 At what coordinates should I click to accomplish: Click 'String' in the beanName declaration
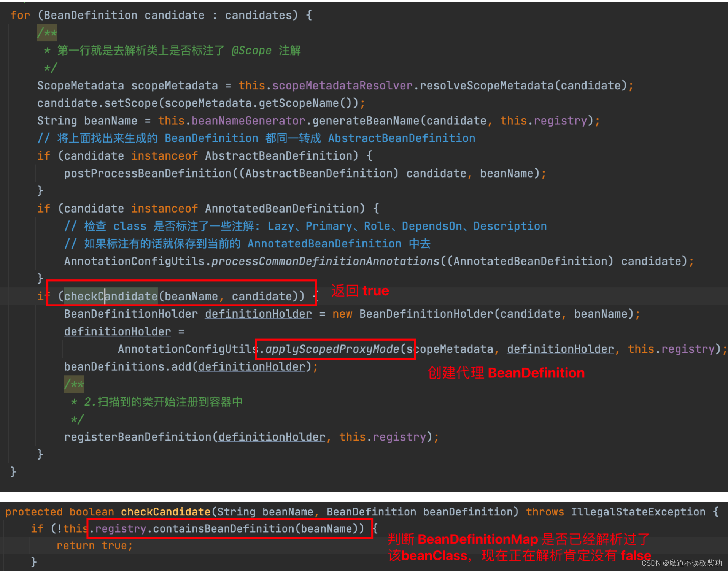pyautogui.click(x=57, y=121)
